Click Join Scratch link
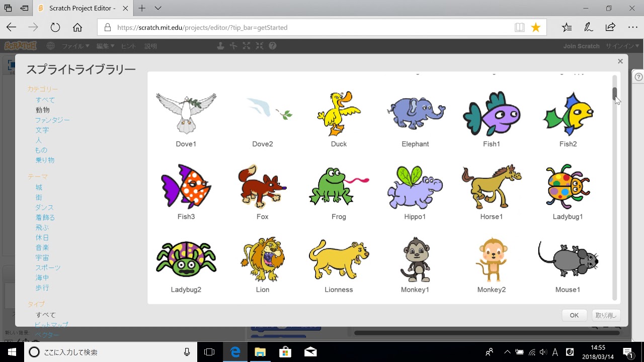This screenshot has height=362, width=644. (x=581, y=46)
